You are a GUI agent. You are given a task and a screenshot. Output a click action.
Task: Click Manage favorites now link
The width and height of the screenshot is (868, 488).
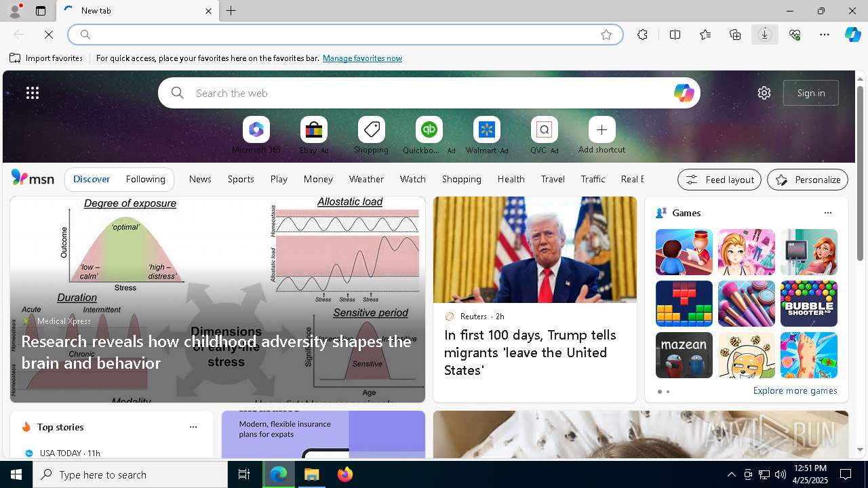[362, 58]
